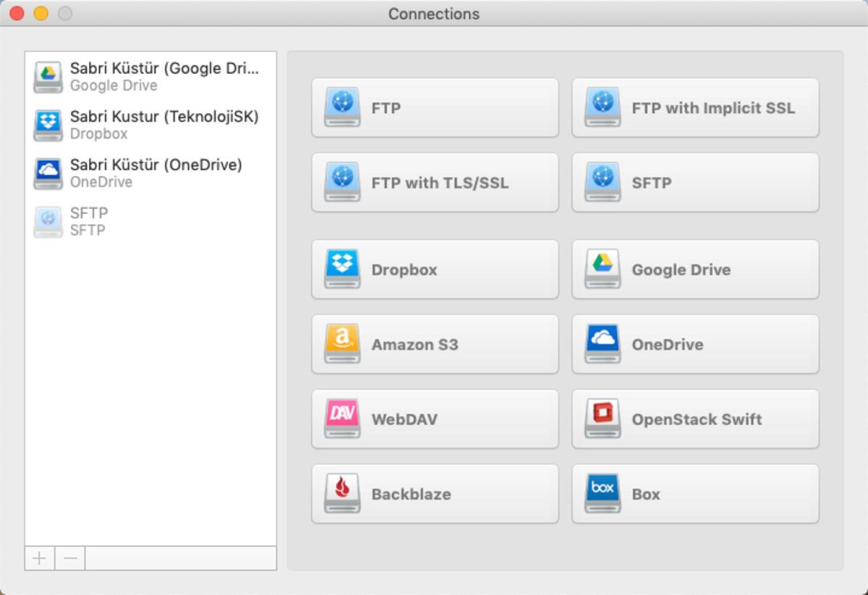Screen dimensions: 868x595
Task: Close the Connections window with the red button
Action: [x=16, y=13]
